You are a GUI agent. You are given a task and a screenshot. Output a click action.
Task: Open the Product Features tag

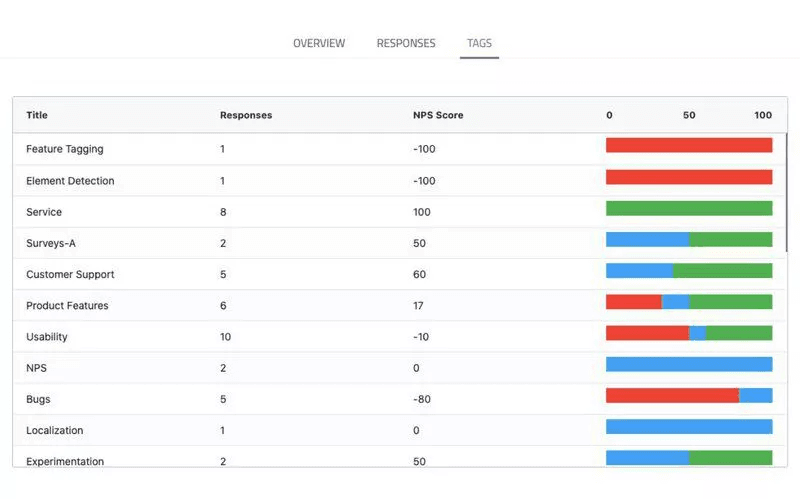[67, 305]
